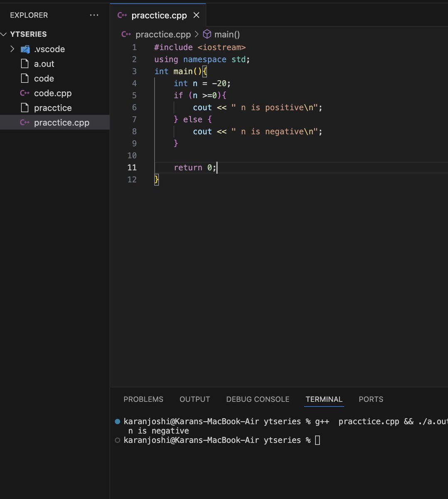Open the Explorer more actions ellipsis
448x499 pixels.
point(94,15)
